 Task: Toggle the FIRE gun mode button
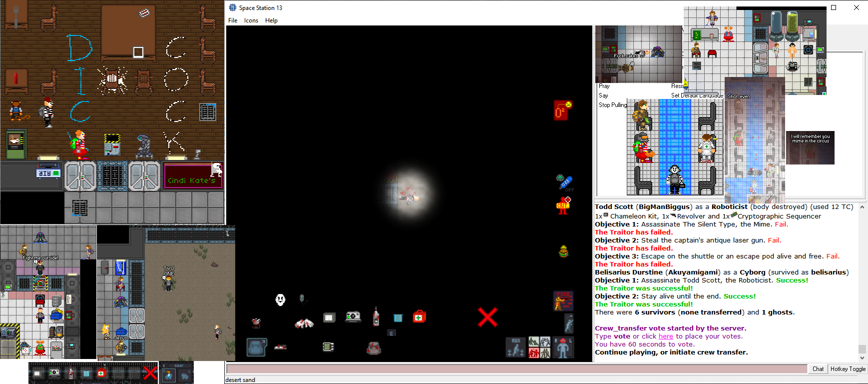(x=563, y=301)
